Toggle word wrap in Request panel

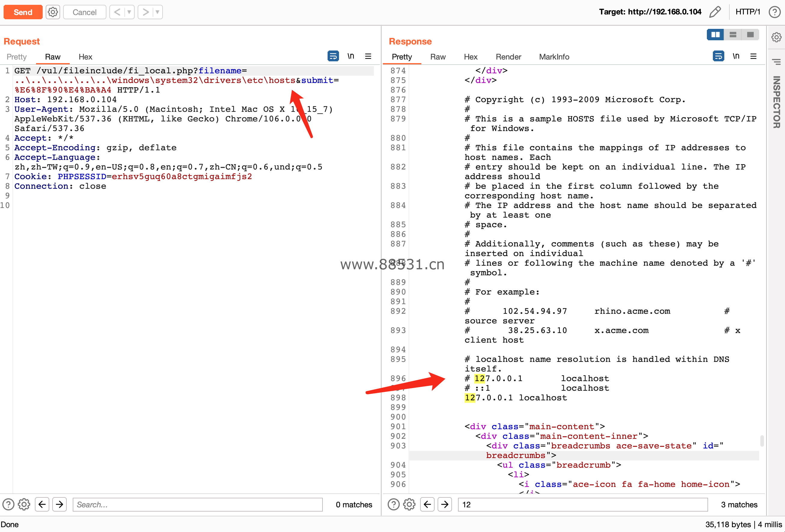click(x=333, y=56)
